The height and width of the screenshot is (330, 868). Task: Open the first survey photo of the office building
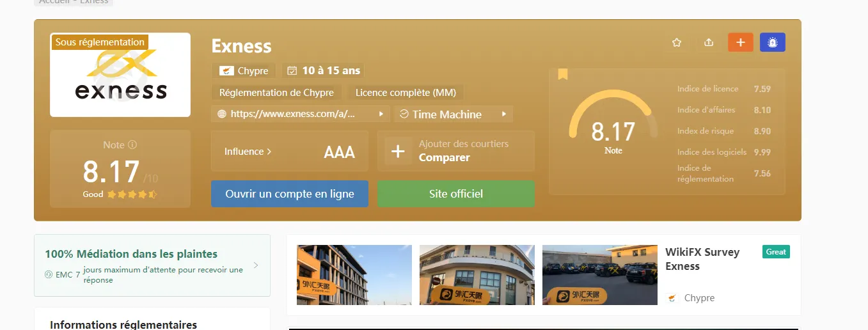[354, 274]
